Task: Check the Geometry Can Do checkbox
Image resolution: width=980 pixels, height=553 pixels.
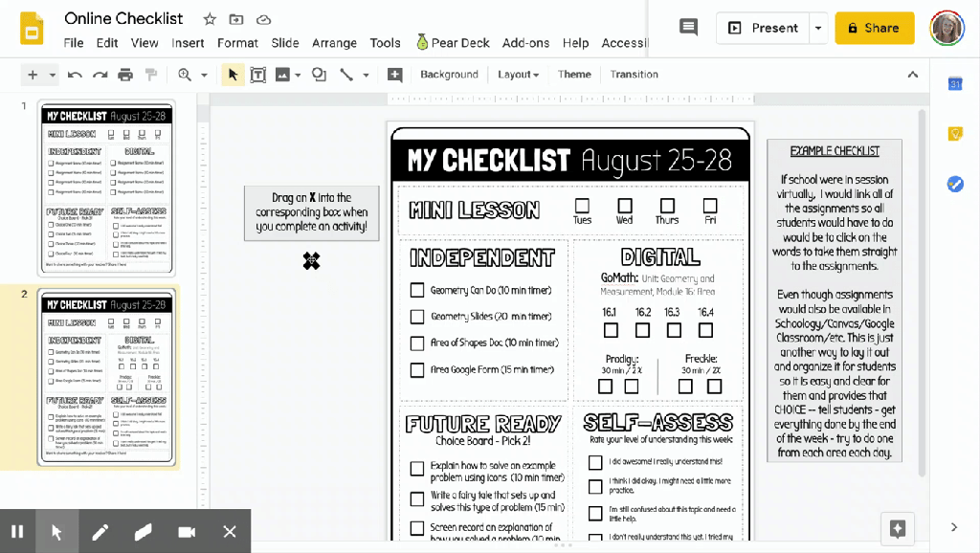Action: tap(417, 290)
